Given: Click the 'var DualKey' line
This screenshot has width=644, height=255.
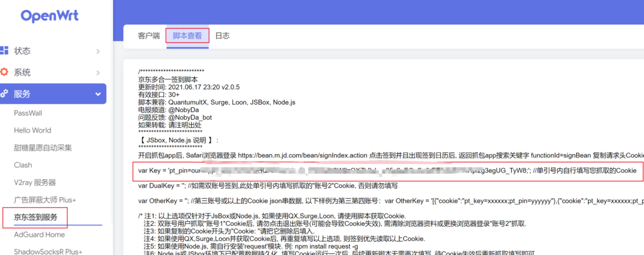Looking at the screenshot, I should coord(268,186).
